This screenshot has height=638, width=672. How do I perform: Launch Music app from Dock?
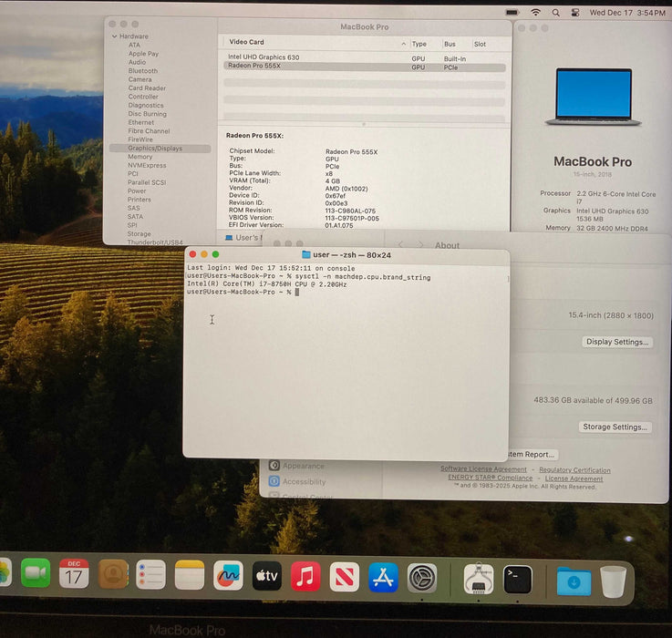[x=305, y=576]
